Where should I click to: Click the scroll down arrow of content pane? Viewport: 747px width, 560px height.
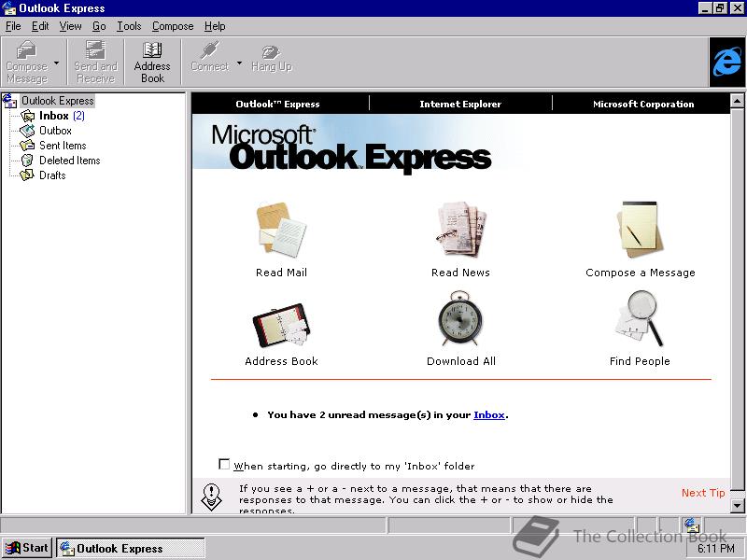(x=737, y=506)
